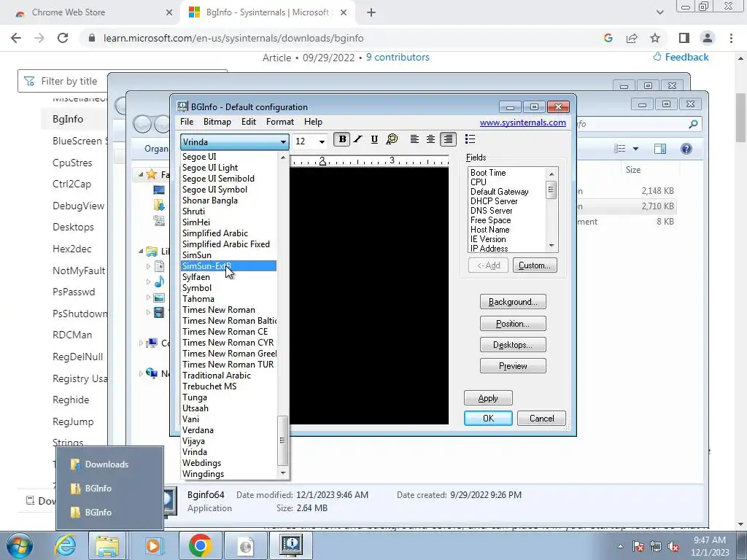Choose Verdana in font list
The image size is (747, 560).
[x=228, y=430]
